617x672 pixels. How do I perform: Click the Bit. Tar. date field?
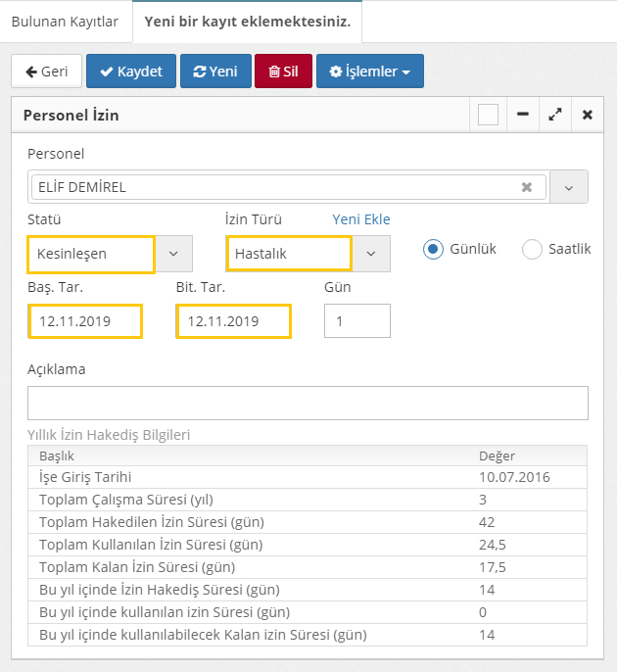click(x=233, y=321)
